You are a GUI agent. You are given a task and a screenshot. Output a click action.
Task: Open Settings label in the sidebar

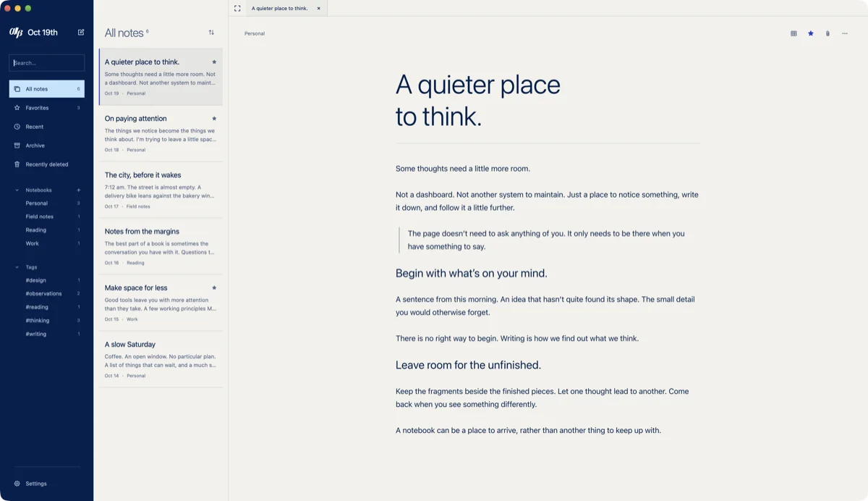point(36,484)
